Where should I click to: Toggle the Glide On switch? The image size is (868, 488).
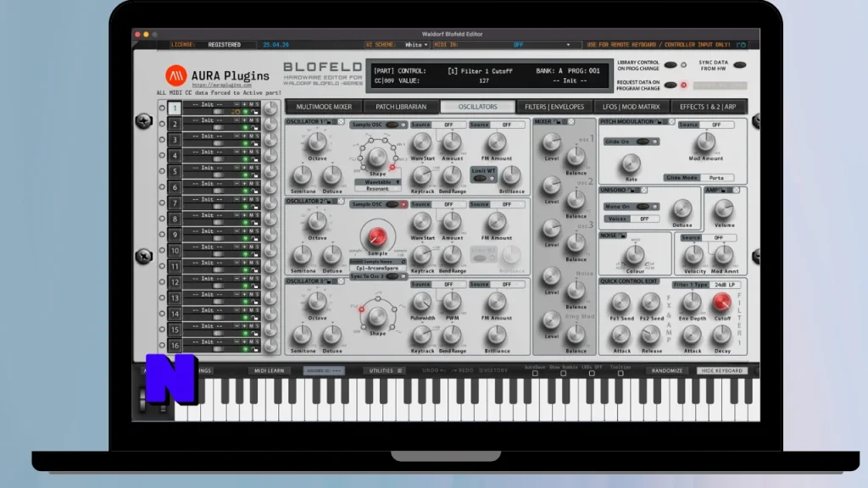643,141
